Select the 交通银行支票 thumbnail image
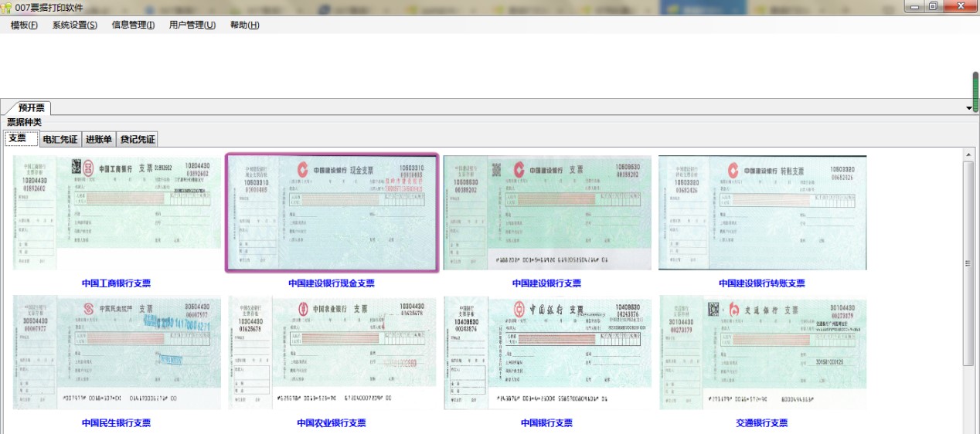Screen dimensions: 980x434 (762, 353)
